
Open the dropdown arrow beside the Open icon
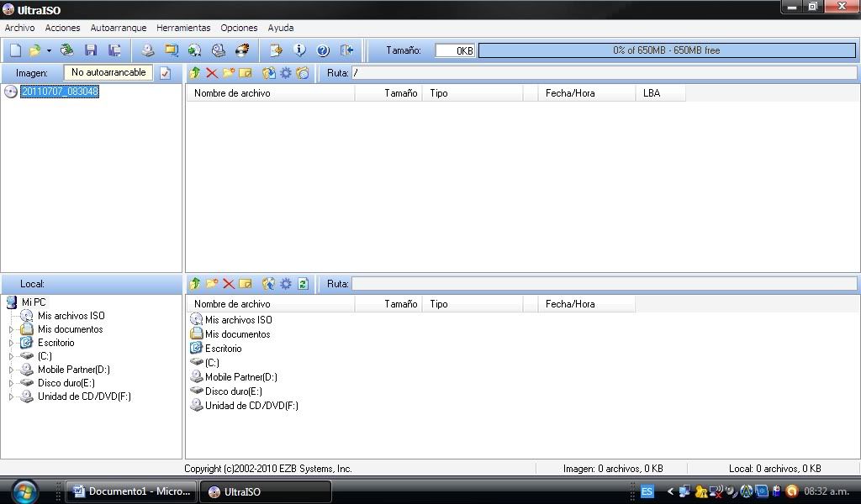(x=49, y=51)
